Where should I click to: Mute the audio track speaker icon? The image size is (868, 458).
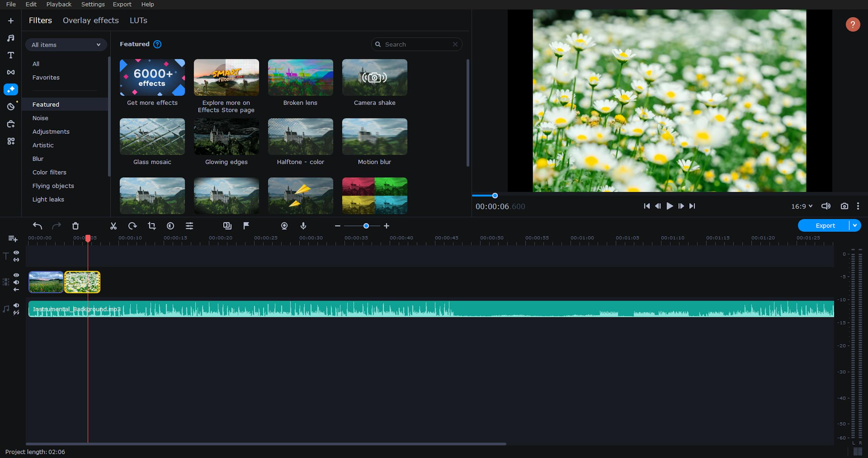pyautogui.click(x=16, y=305)
